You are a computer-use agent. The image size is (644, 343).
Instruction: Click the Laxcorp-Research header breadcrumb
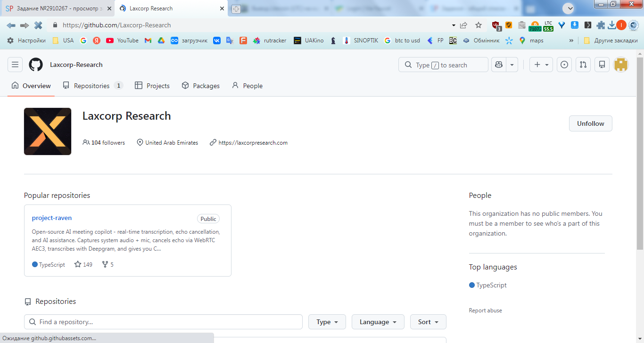coord(76,65)
